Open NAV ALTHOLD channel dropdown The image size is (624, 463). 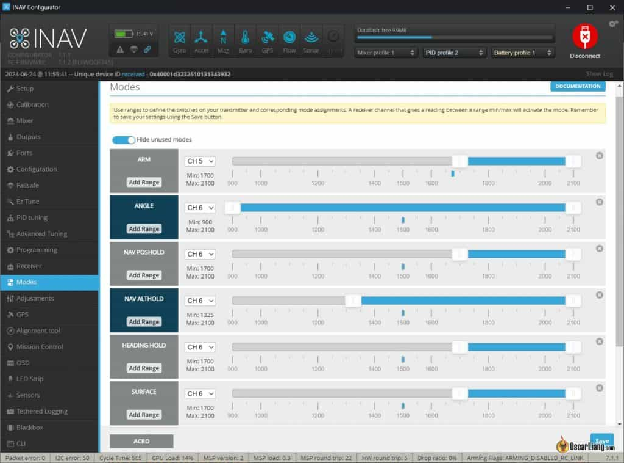point(200,301)
